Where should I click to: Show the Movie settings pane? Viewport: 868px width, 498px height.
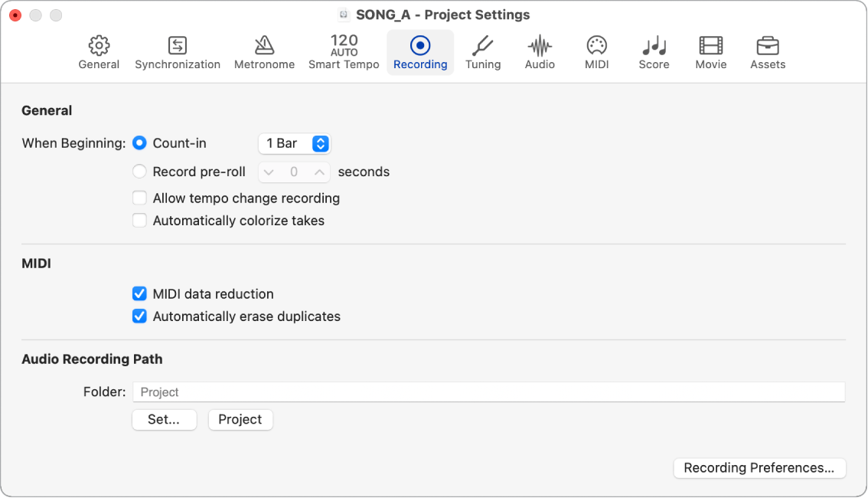[x=710, y=52]
